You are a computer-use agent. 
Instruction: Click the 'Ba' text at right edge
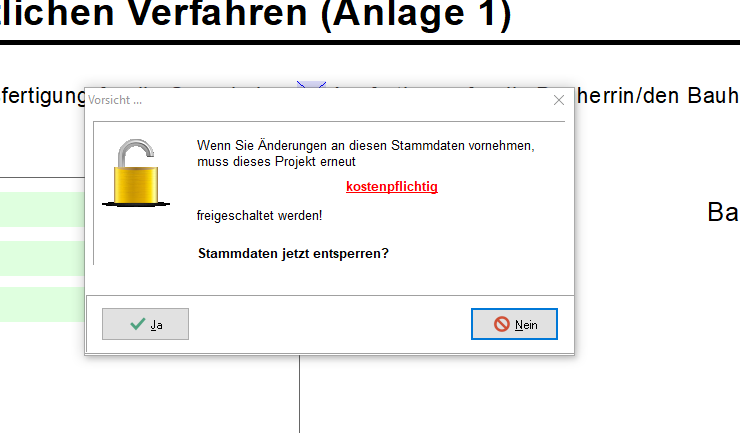pyautogui.click(x=722, y=212)
